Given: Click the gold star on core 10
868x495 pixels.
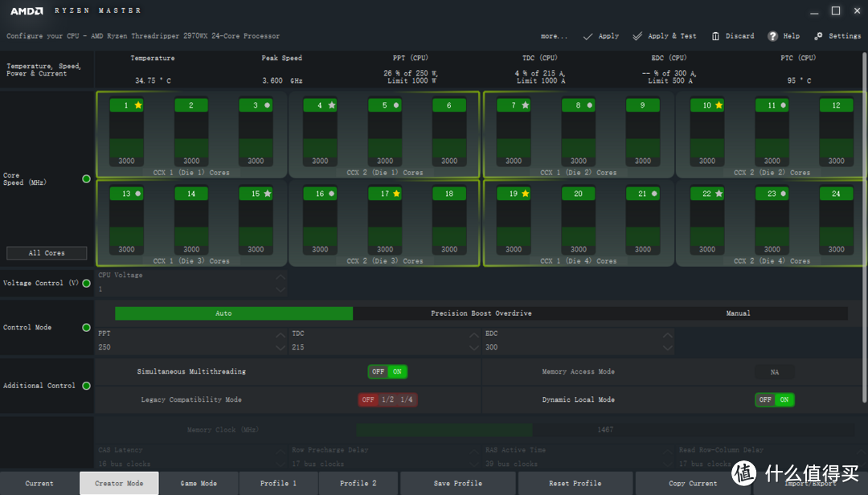Looking at the screenshot, I should coord(719,105).
